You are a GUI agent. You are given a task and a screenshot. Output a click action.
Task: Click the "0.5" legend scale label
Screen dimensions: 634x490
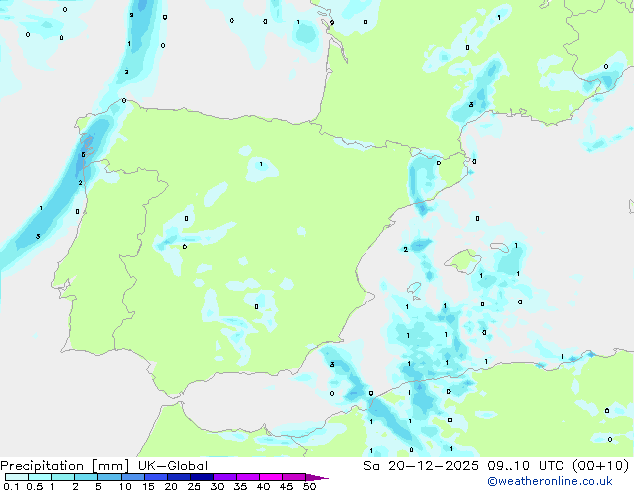coord(35,486)
